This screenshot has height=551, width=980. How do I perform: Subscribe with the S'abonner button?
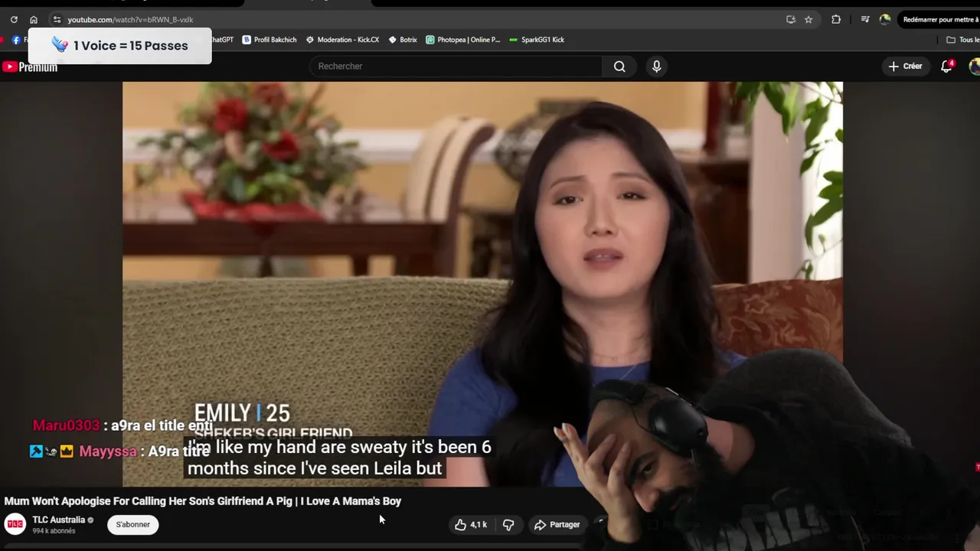(133, 524)
